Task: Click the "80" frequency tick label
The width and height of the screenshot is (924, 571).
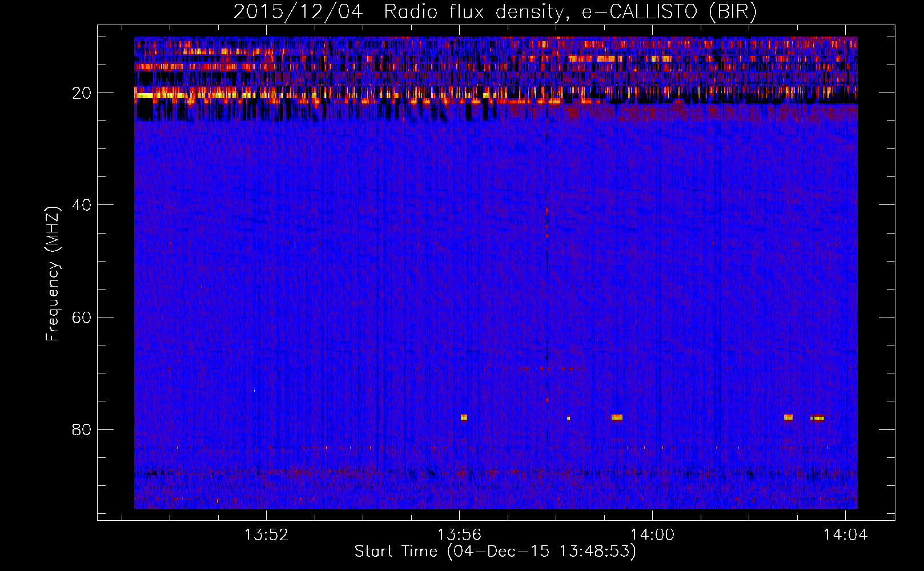Action: 82,429
